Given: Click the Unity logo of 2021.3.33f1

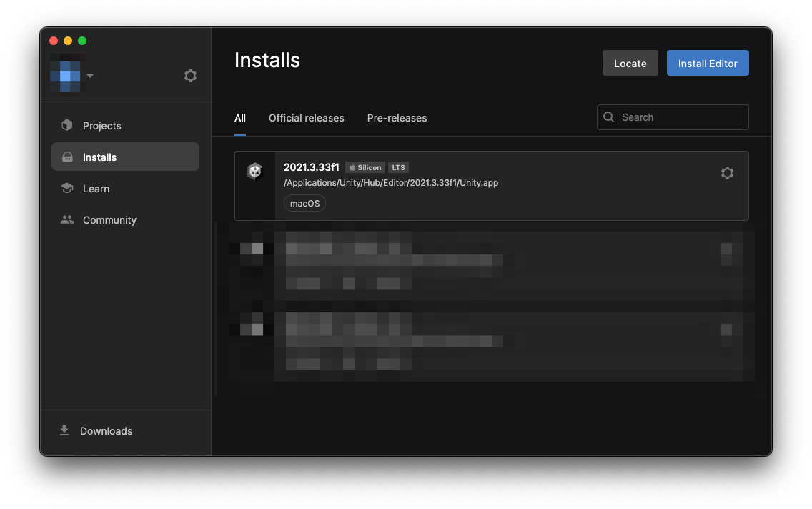Looking at the screenshot, I should click(x=254, y=171).
